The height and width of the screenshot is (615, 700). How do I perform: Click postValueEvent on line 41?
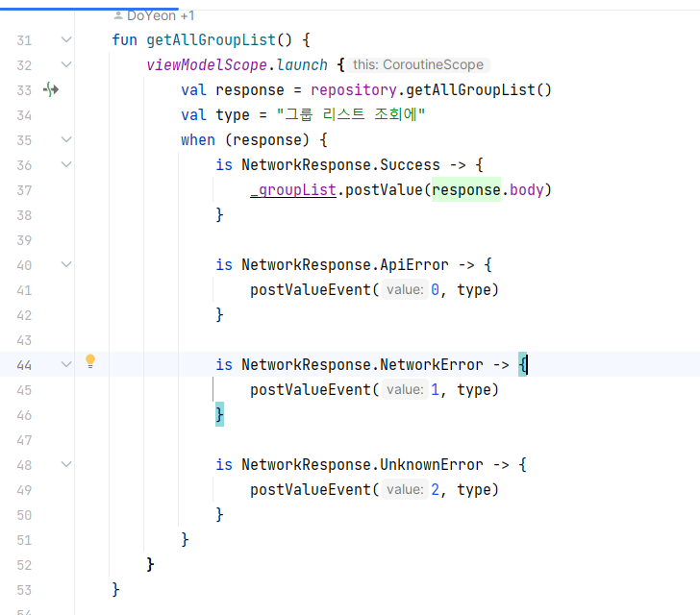point(311,290)
